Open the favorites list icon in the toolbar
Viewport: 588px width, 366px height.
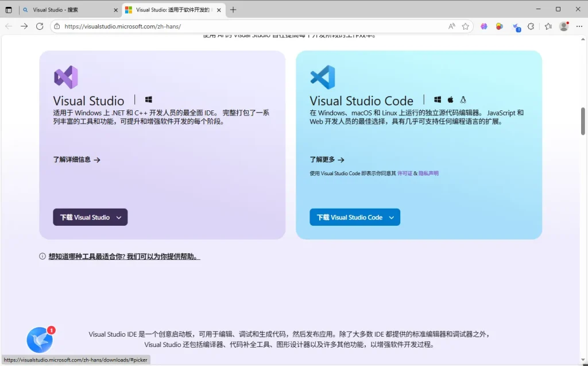point(548,26)
